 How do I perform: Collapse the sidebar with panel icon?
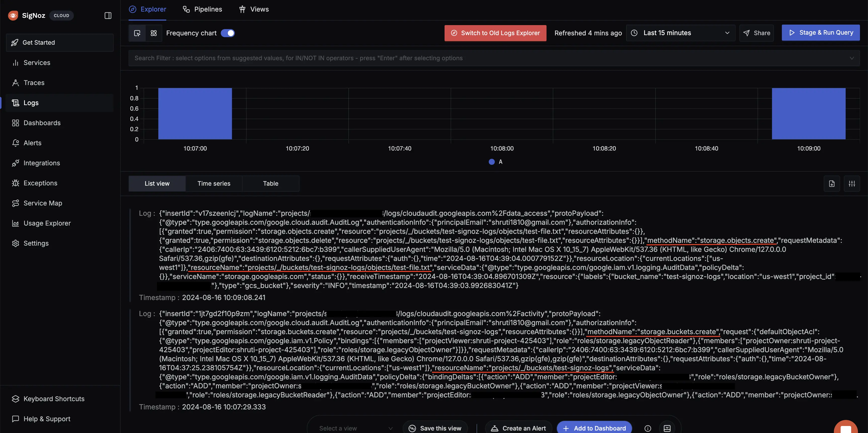pos(108,16)
